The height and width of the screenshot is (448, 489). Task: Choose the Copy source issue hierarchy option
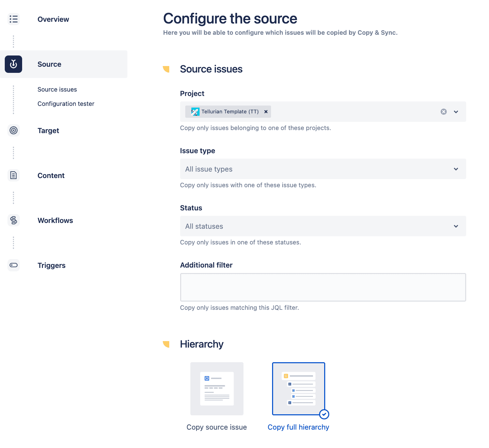(x=217, y=389)
